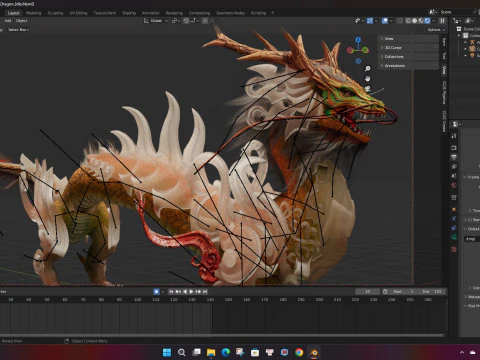This screenshot has height=360, width=480.
Task: Open the viewport shading options dropdown
Action: 433,21
